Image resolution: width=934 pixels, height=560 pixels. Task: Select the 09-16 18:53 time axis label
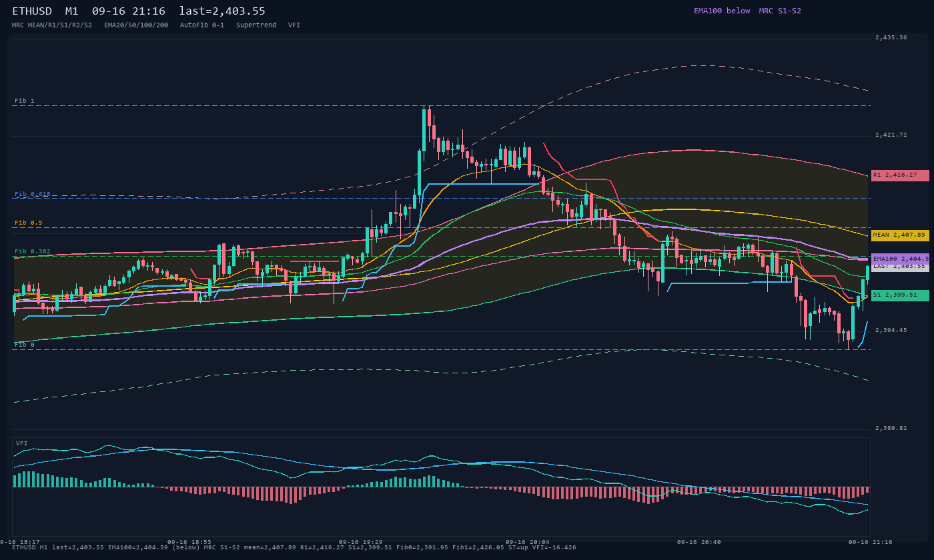click(189, 542)
